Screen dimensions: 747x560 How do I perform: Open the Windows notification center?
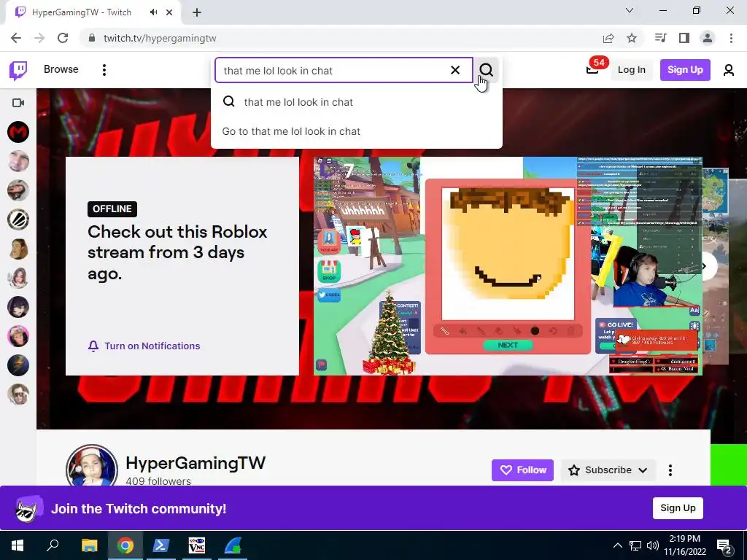point(724,545)
